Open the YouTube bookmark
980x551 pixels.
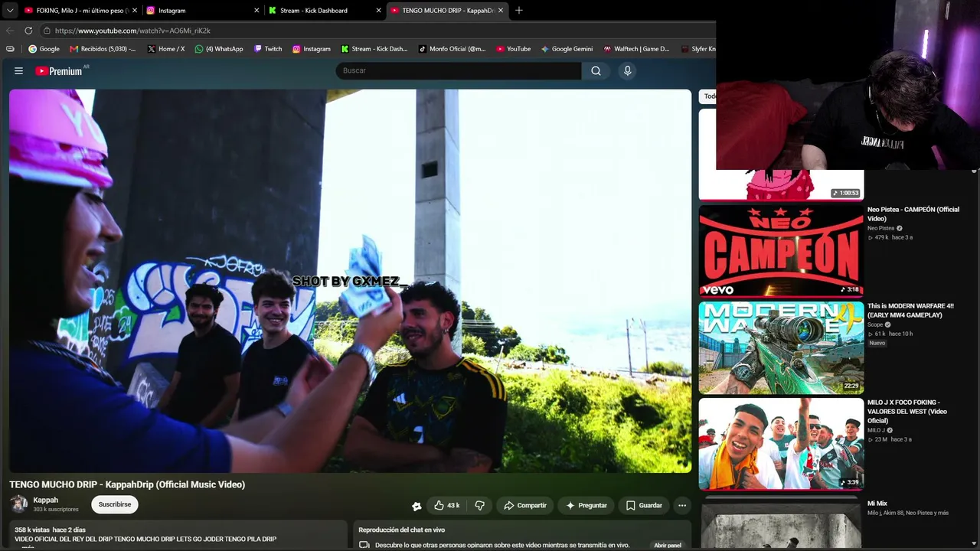point(513,49)
